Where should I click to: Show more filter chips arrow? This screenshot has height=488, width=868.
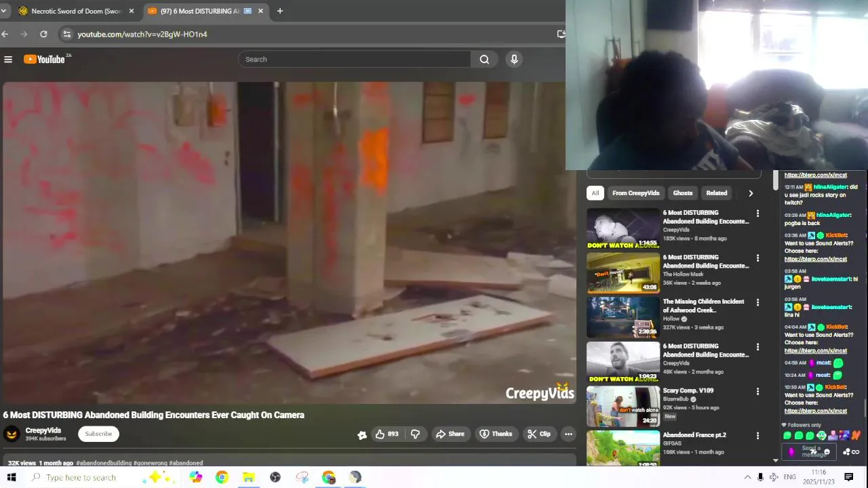coord(751,193)
